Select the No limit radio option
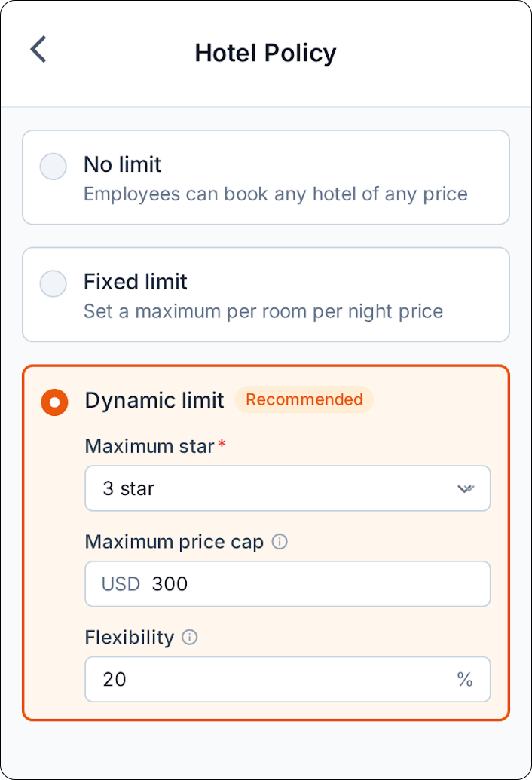Viewport: 532px width, 780px height. (x=53, y=167)
